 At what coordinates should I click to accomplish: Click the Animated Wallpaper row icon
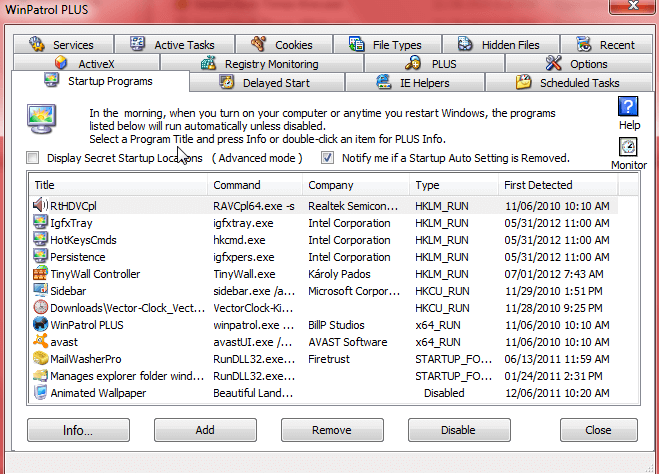[40, 392]
